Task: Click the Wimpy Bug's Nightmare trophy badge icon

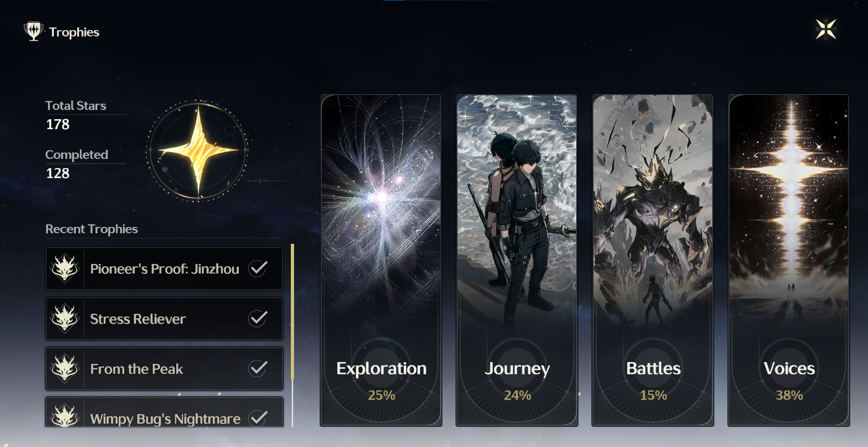Action: click(x=65, y=415)
